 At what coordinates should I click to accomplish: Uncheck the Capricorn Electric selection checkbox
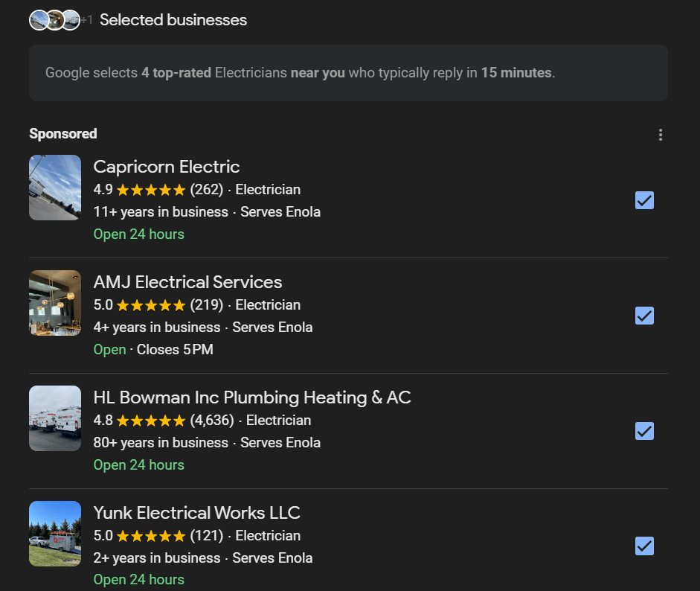click(644, 200)
